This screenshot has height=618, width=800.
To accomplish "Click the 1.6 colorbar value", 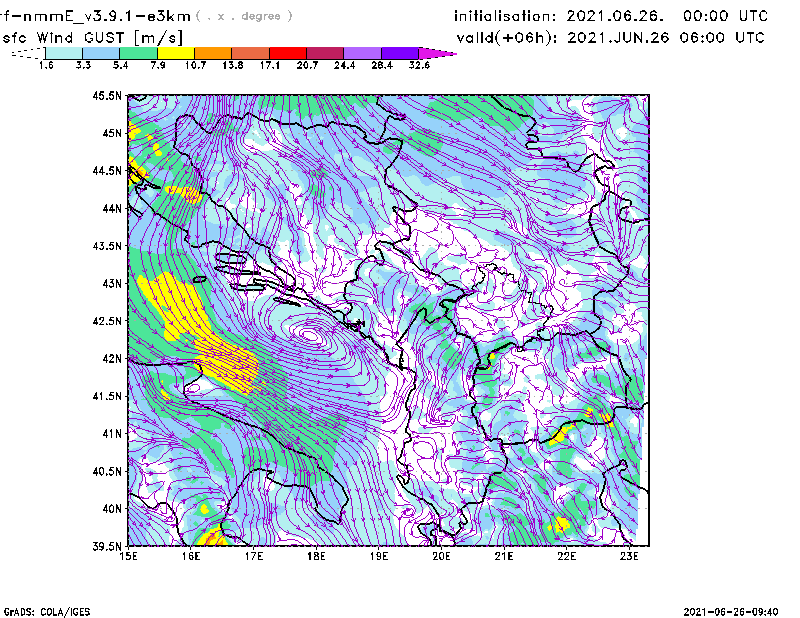I will pyautogui.click(x=46, y=65).
